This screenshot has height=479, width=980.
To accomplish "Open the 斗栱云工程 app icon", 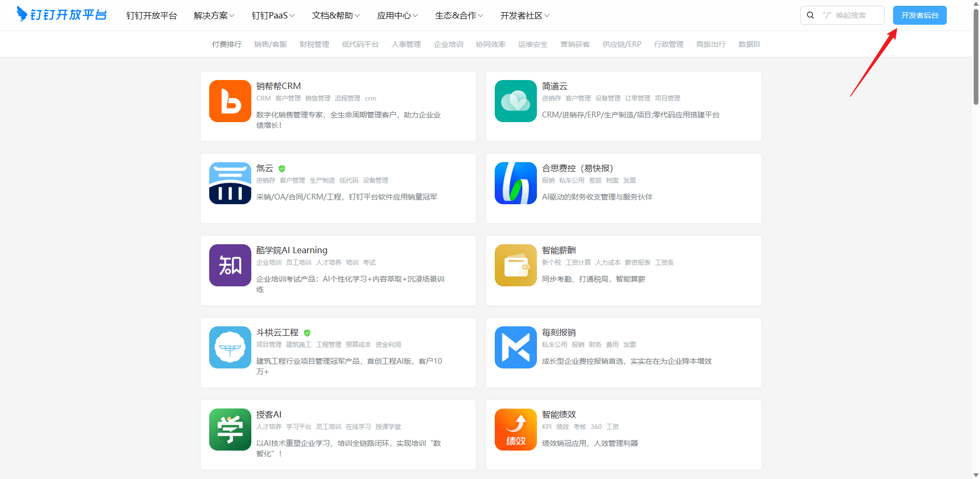I will coord(230,347).
